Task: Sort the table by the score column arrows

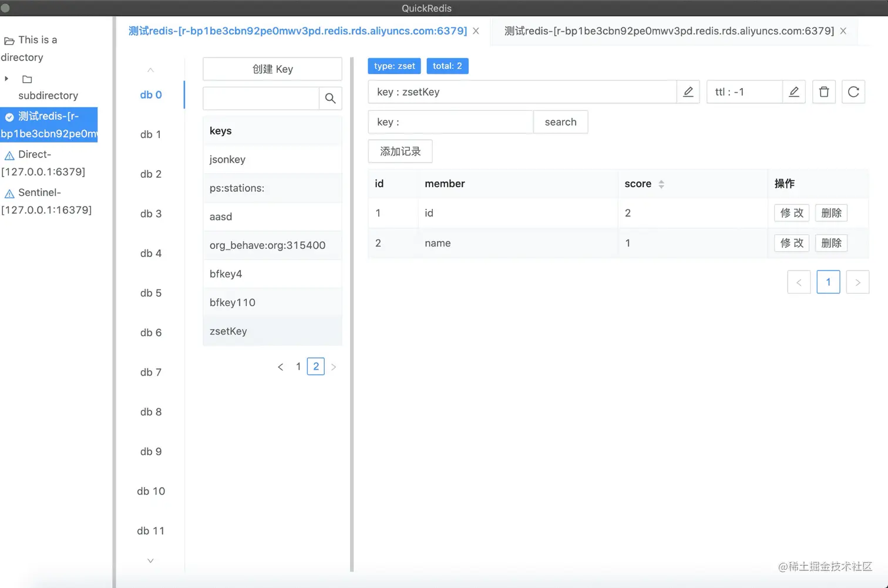Action: [661, 184]
